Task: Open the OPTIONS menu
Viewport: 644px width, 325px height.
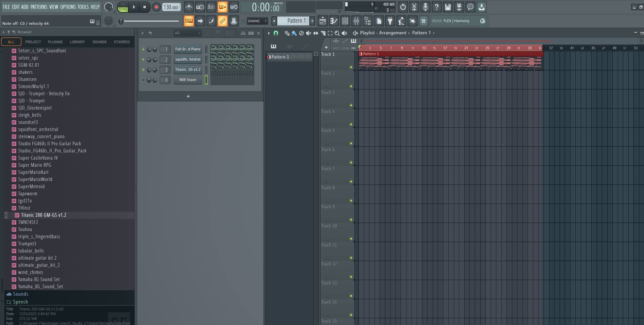Action: [x=68, y=7]
